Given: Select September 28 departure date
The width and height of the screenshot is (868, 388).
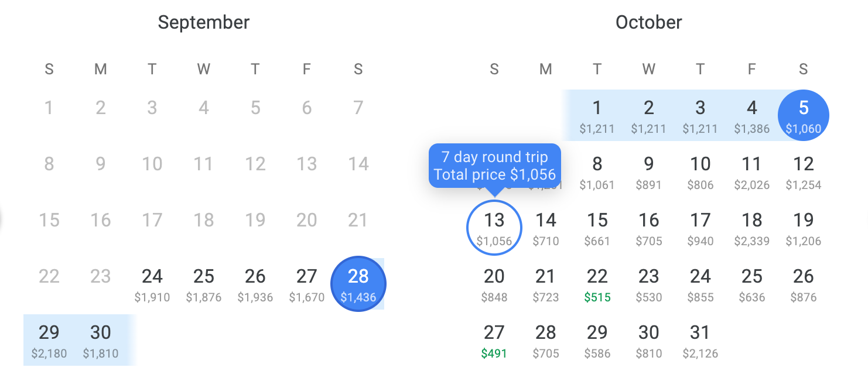Looking at the screenshot, I should tap(358, 284).
